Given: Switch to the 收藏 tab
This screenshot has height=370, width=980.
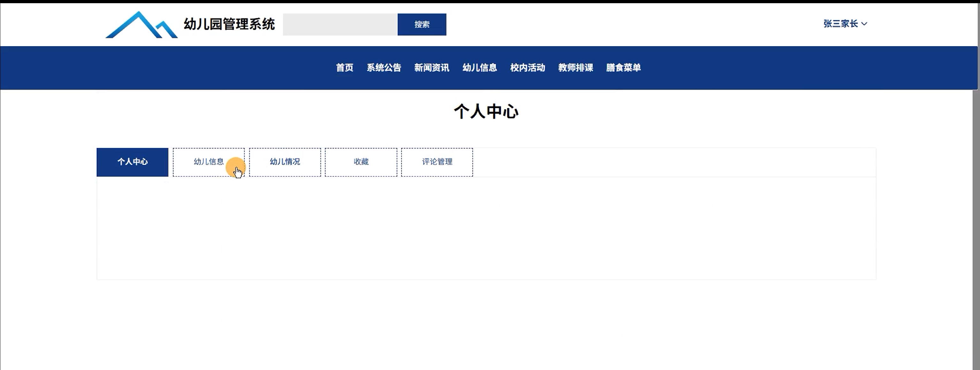Looking at the screenshot, I should (x=361, y=162).
